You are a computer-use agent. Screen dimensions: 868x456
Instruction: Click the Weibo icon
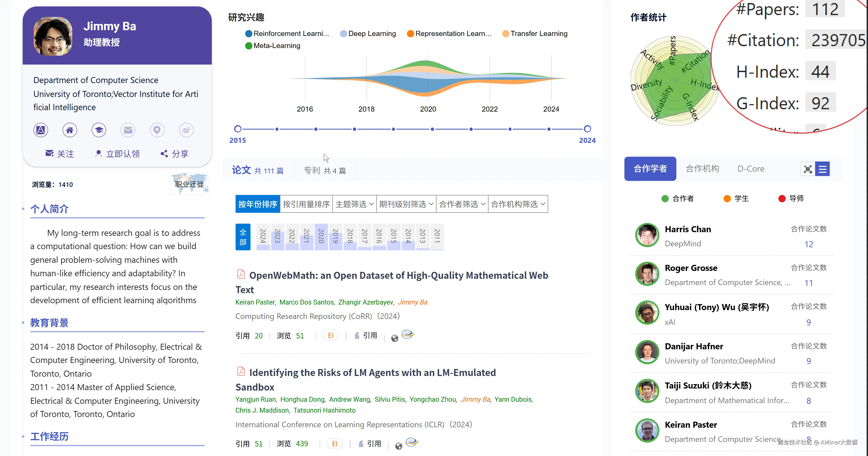(186, 130)
